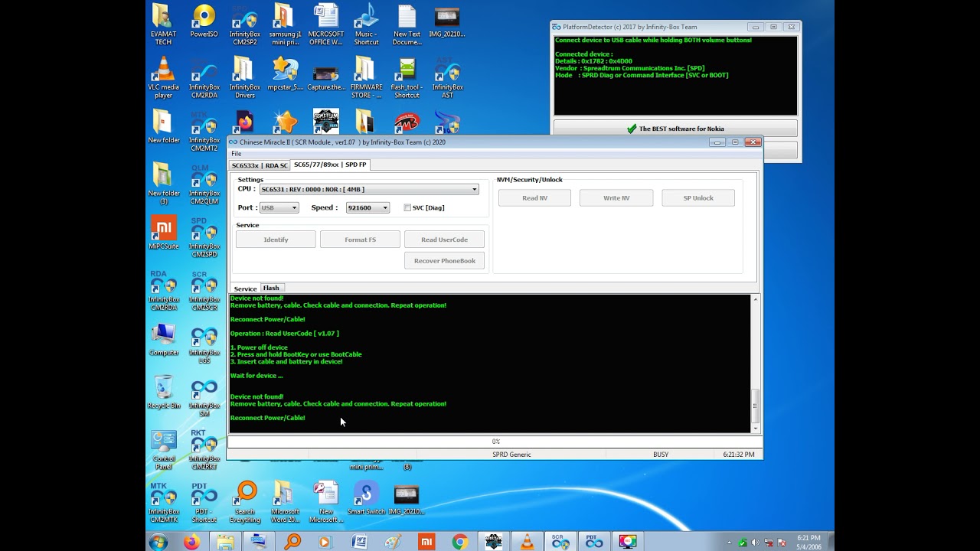Launch InfinityBox CM2MTK desktop shortcut
Viewport: 980px width, 551px height.
coord(163,502)
